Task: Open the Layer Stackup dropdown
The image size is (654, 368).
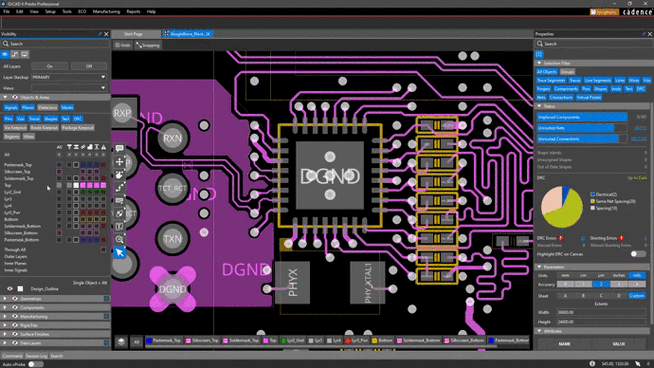Action: pos(69,77)
